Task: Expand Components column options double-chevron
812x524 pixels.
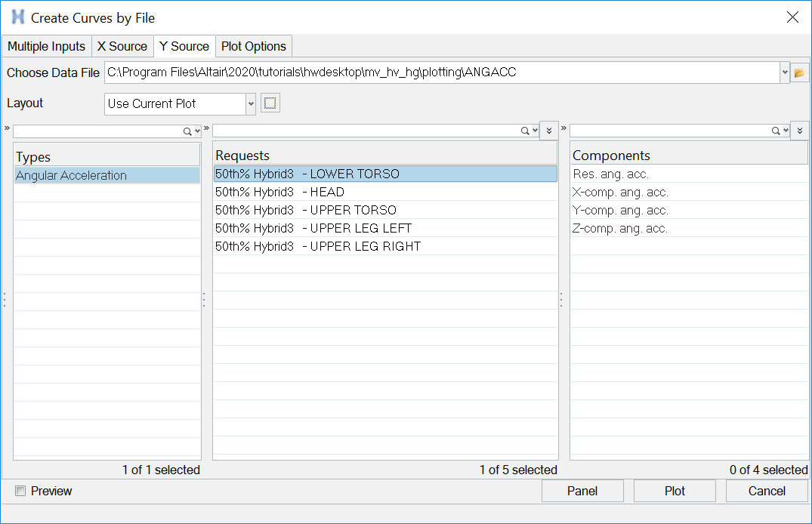Action: (x=800, y=131)
